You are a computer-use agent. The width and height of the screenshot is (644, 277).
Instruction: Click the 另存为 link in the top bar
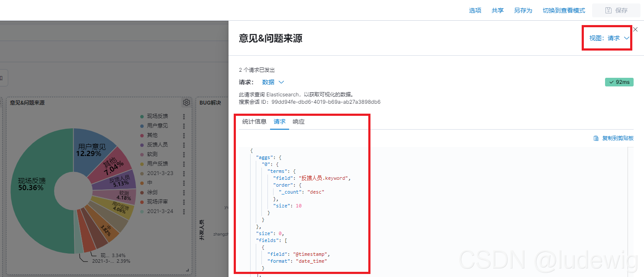[x=522, y=10]
